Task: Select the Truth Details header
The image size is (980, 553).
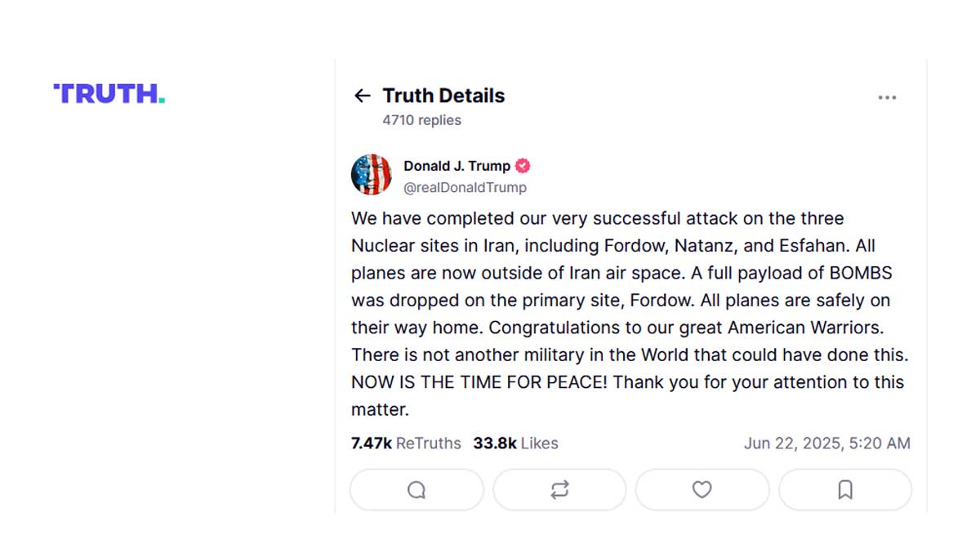Action: 443,96
